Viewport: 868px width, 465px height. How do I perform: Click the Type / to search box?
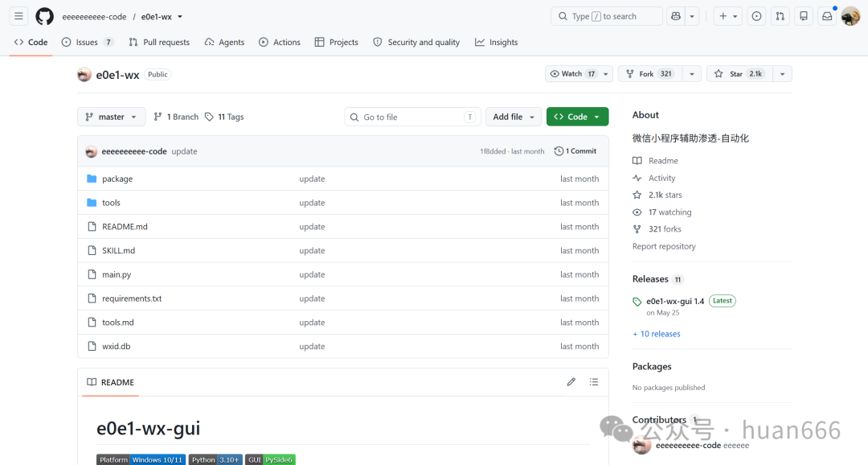606,16
